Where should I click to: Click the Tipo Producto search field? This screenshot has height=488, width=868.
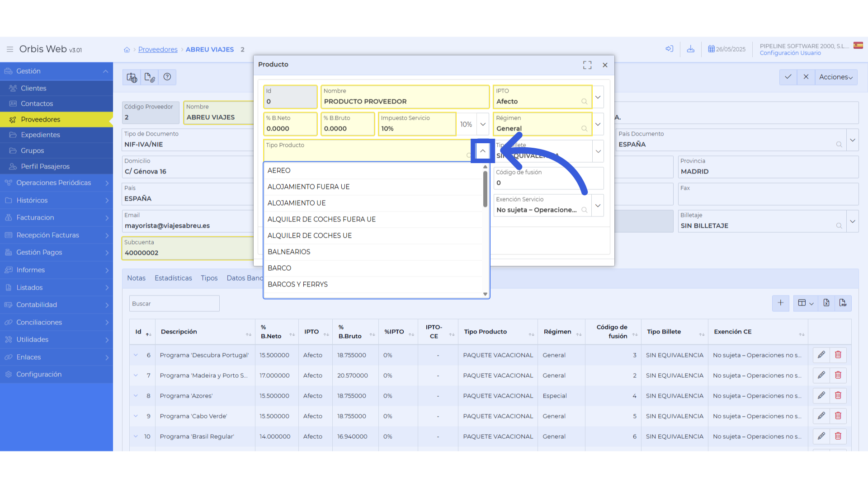click(368, 151)
